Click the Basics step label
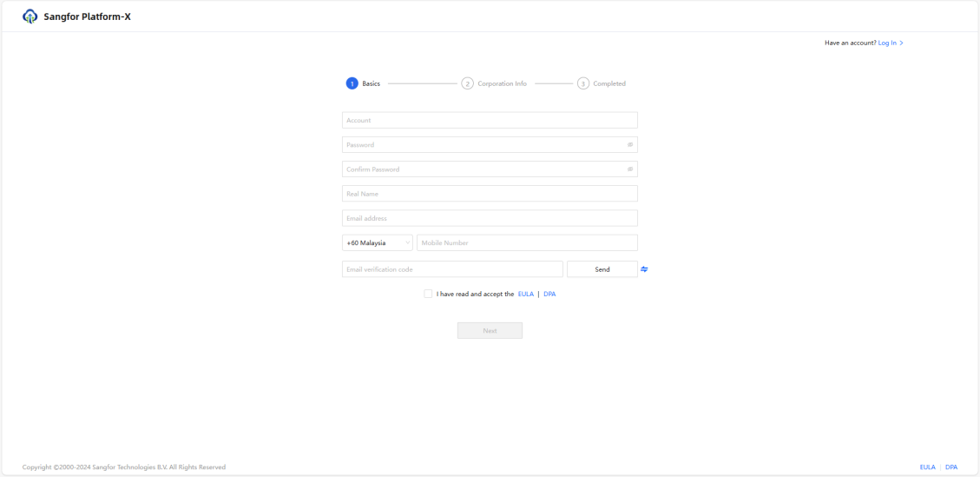Viewport: 980px width, 477px height. [x=372, y=83]
